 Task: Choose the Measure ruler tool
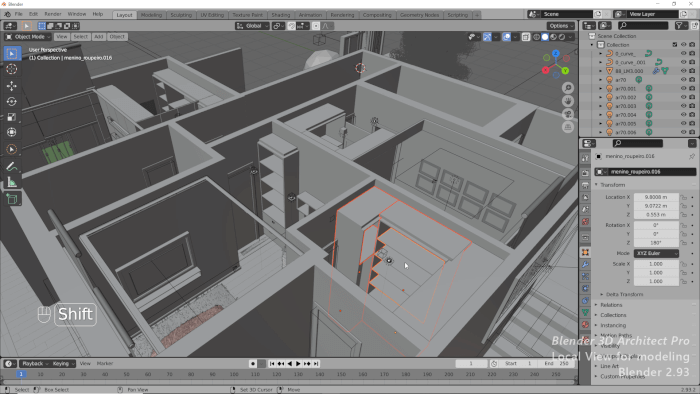point(12,182)
